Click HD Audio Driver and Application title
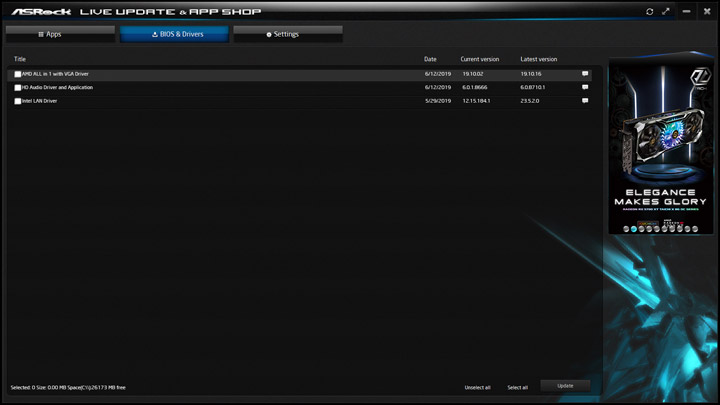720x405 pixels. pyautogui.click(x=57, y=87)
